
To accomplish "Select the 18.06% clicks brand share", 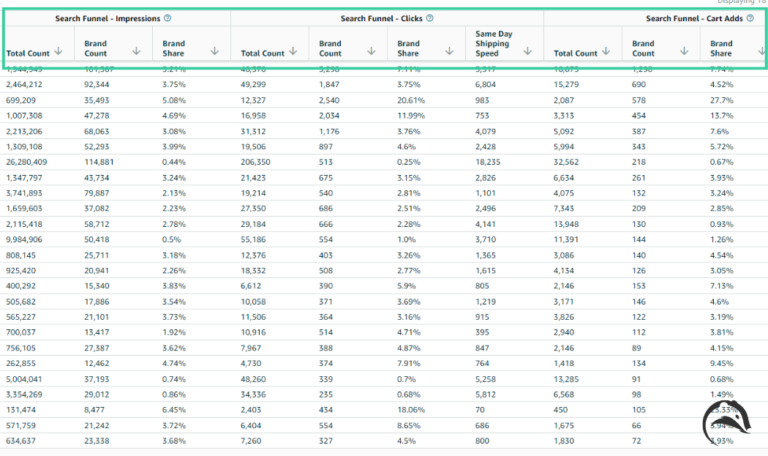I will (x=411, y=409).
